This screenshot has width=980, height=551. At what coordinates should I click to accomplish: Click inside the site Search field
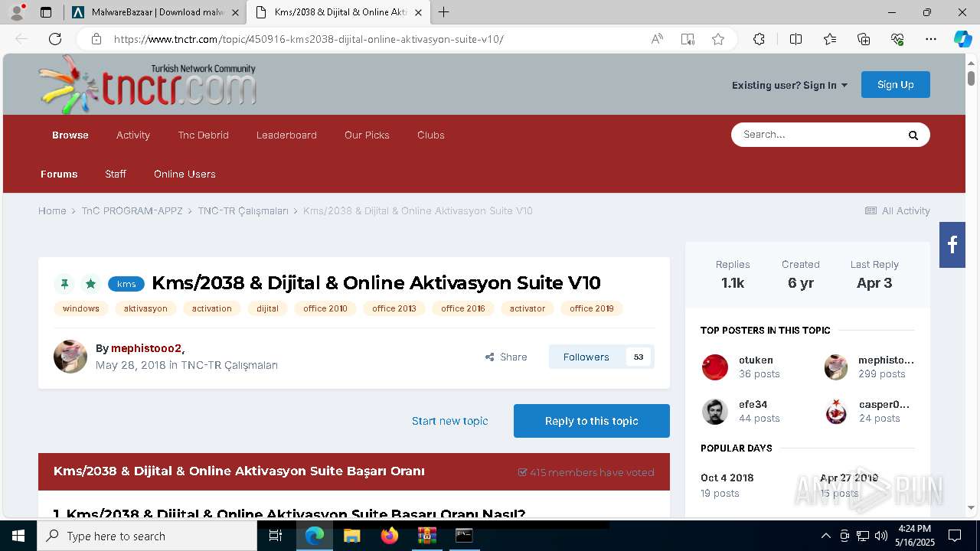819,135
